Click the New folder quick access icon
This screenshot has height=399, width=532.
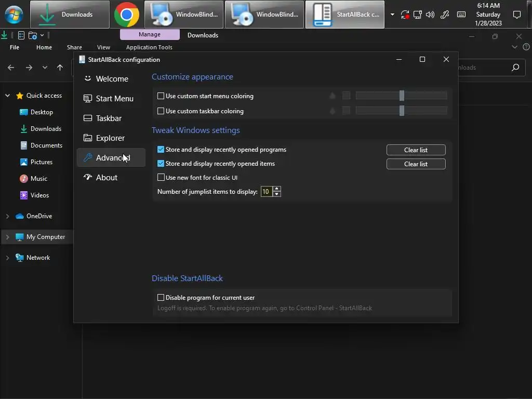(33, 35)
